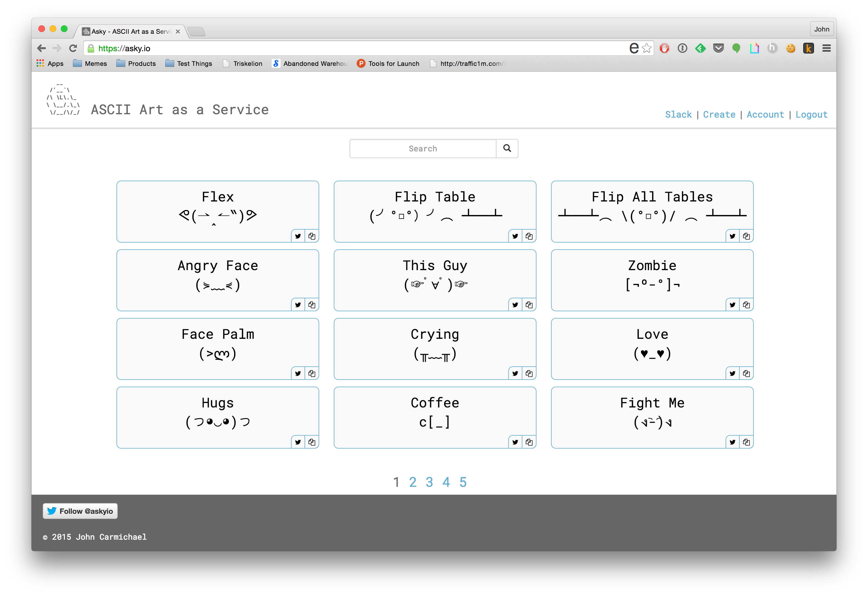
Task: Click the search magnifier button
Action: (507, 148)
